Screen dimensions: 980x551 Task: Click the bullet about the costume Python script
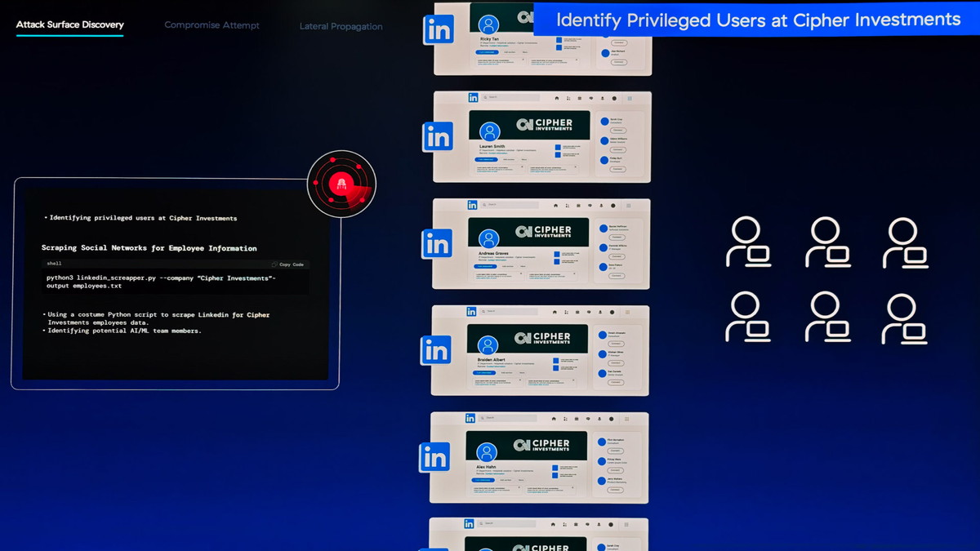[x=156, y=318]
